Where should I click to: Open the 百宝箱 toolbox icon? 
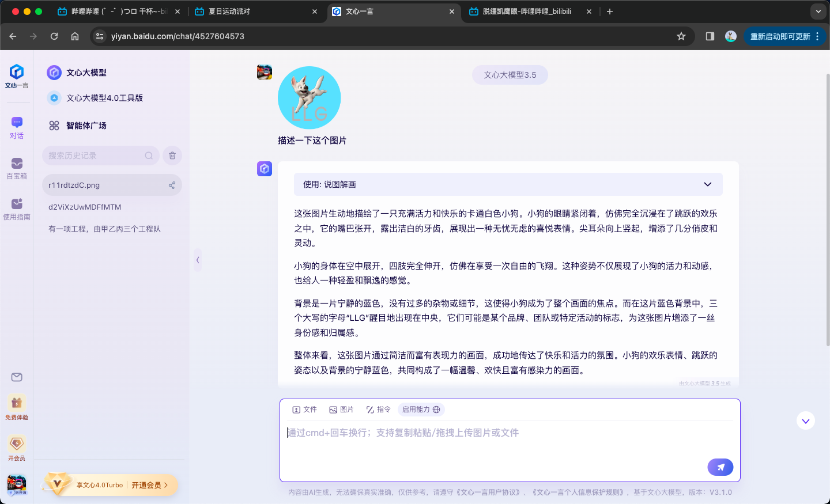[17, 168]
